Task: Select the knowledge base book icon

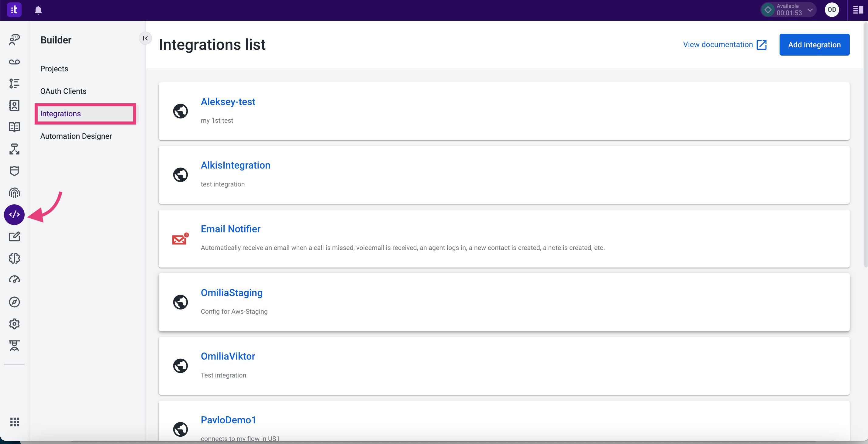Action: point(15,127)
